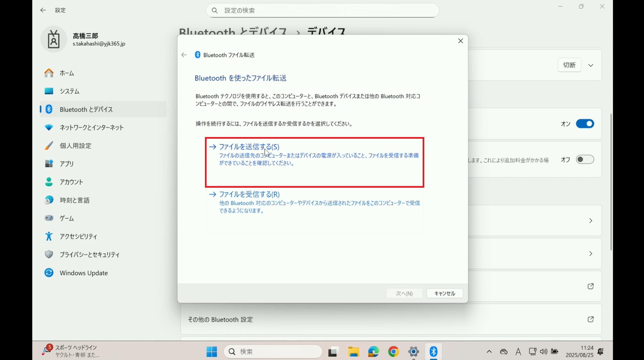Image resolution: width=644 pixels, height=360 pixels.
Task: Open システム settings page
Action: tap(69, 91)
